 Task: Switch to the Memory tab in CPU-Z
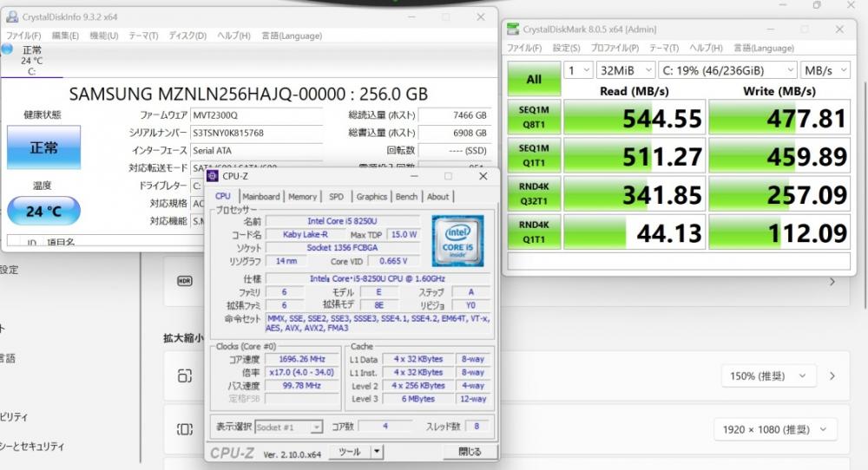[302, 196]
